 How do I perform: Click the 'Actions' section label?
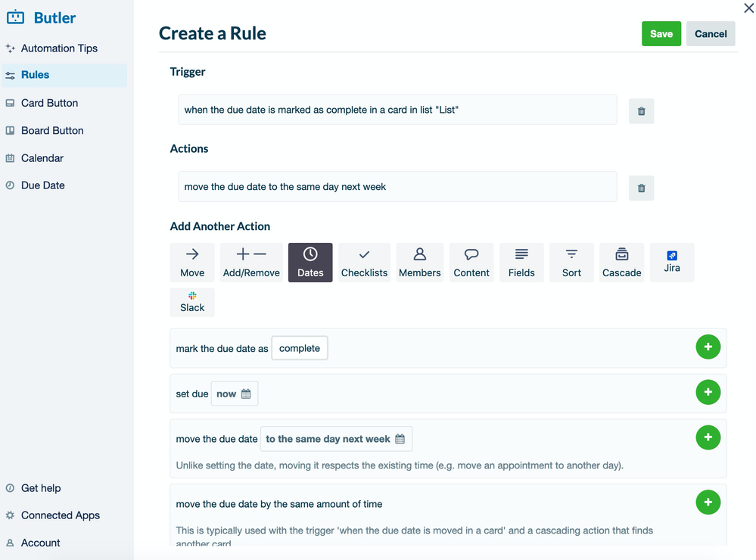click(x=189, y=148)
